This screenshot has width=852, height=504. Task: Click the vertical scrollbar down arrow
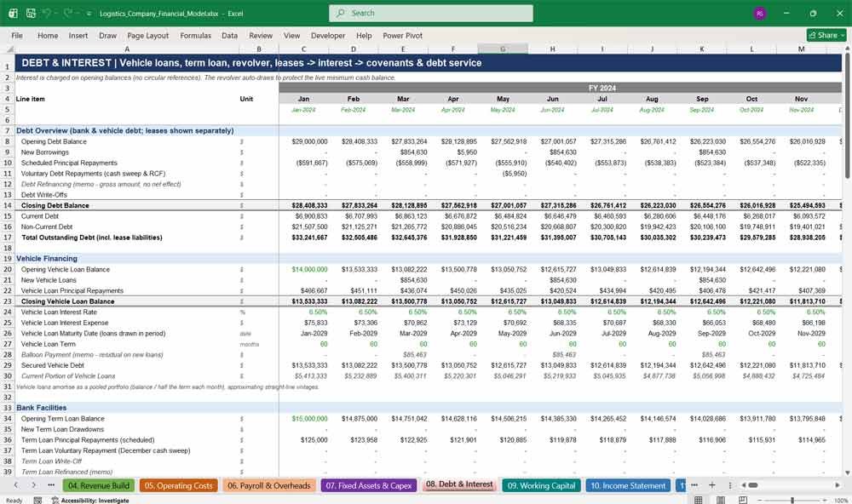point(847,472)
